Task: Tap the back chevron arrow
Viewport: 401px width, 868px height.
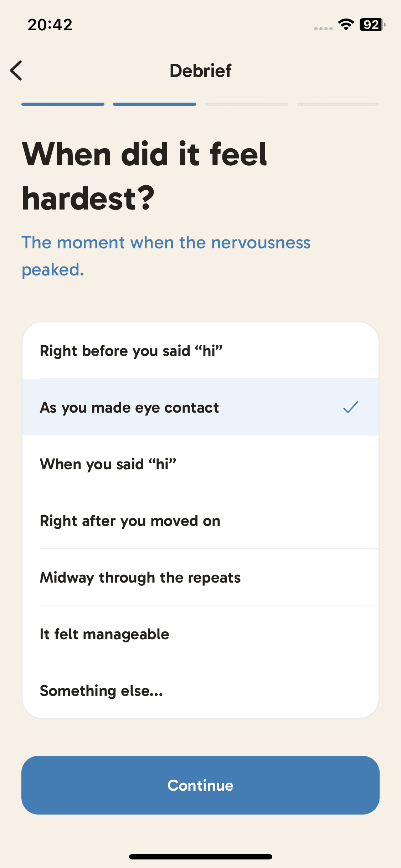Action: point(16,71)
